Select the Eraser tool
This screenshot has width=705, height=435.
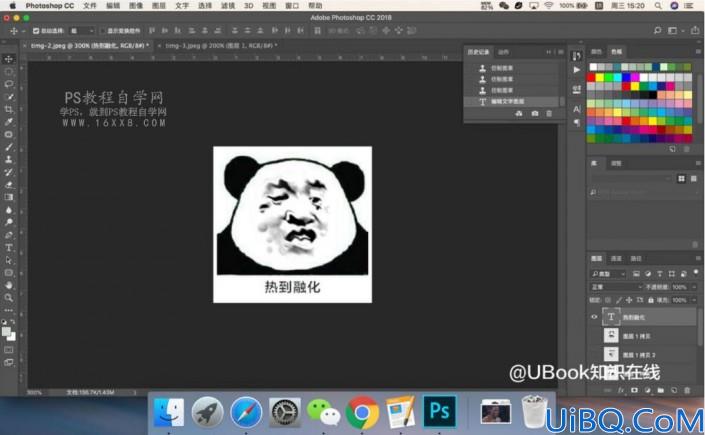9,184
